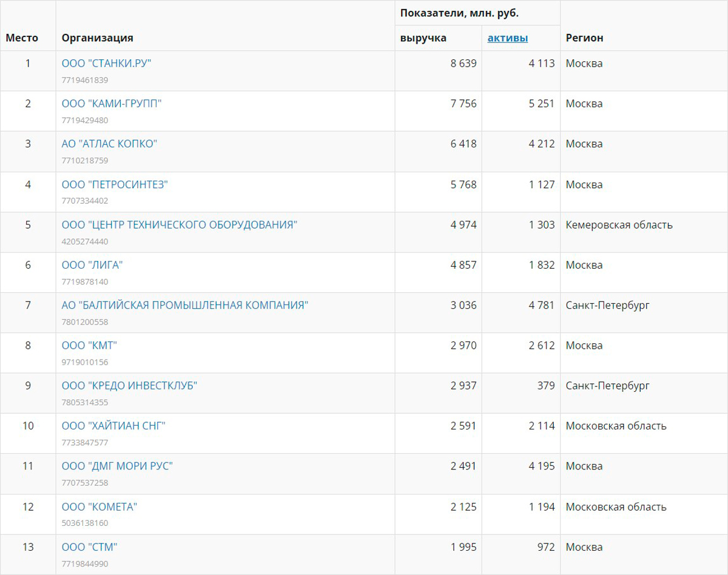Open ООО "ПЕТРОСИНТЕЗ" company details
This screenshot has width=728, height=575.
tap(115, 184)
